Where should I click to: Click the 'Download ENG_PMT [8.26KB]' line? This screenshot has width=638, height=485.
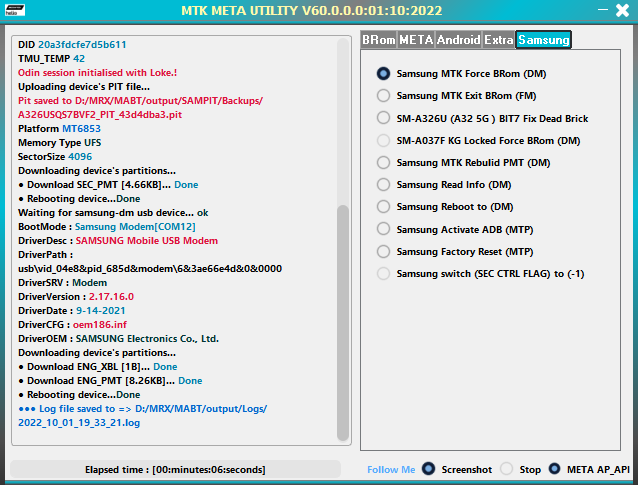pyautogui.click(x=110, y=381)
